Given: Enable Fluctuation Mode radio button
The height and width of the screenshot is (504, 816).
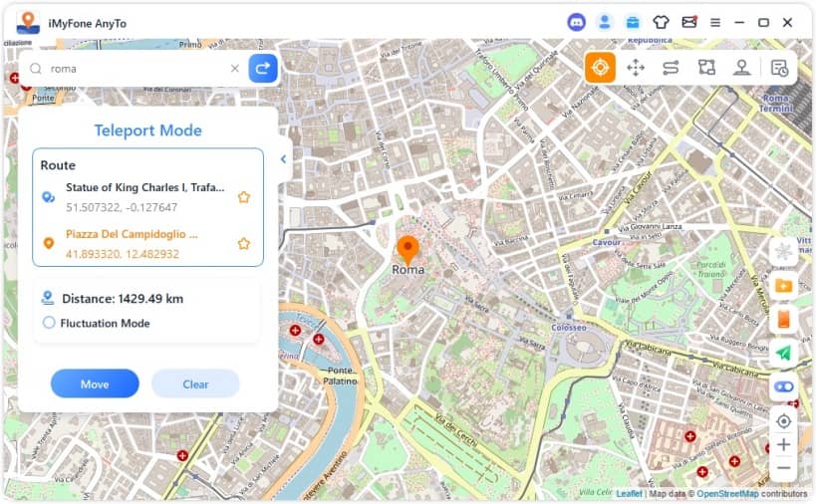Looking at the screenshot, I should coord(49,323).
